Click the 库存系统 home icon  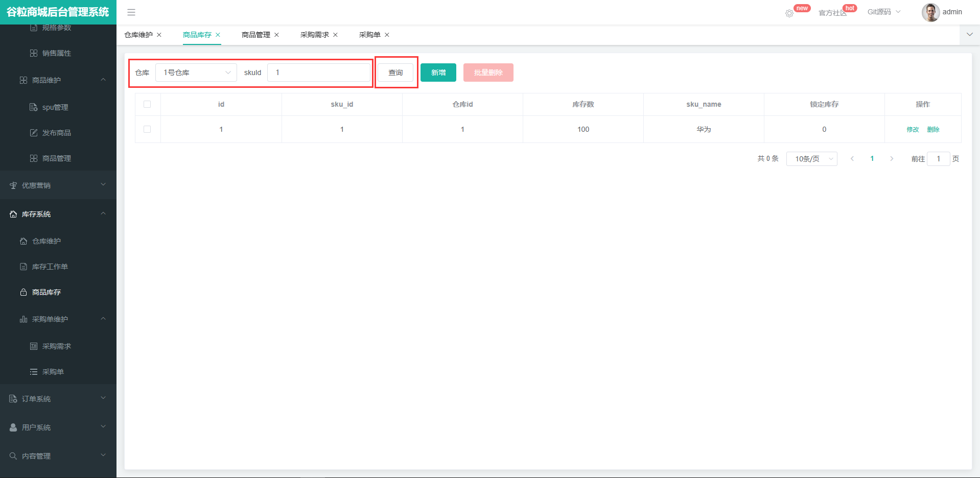pos(13,214)
